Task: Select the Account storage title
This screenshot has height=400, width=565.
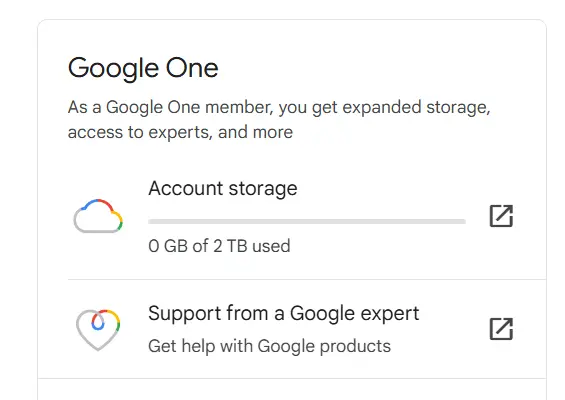Action: [x=223, y=188]
